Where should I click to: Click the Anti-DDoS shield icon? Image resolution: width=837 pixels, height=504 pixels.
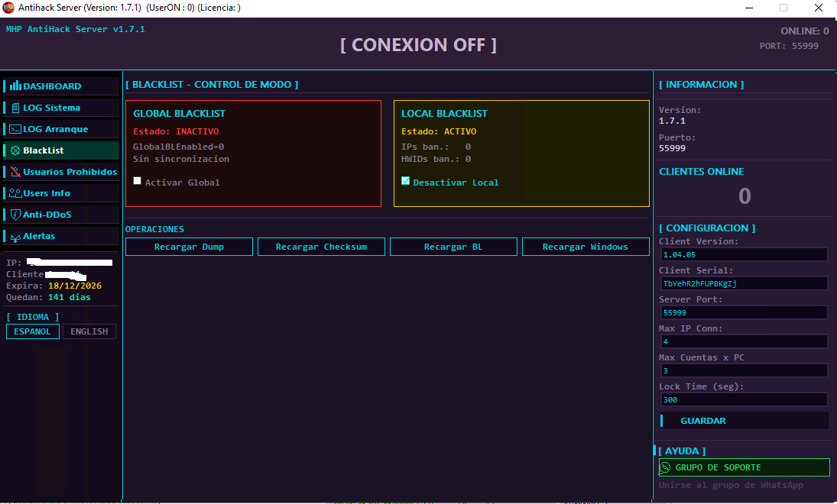[x=15, y=215]
